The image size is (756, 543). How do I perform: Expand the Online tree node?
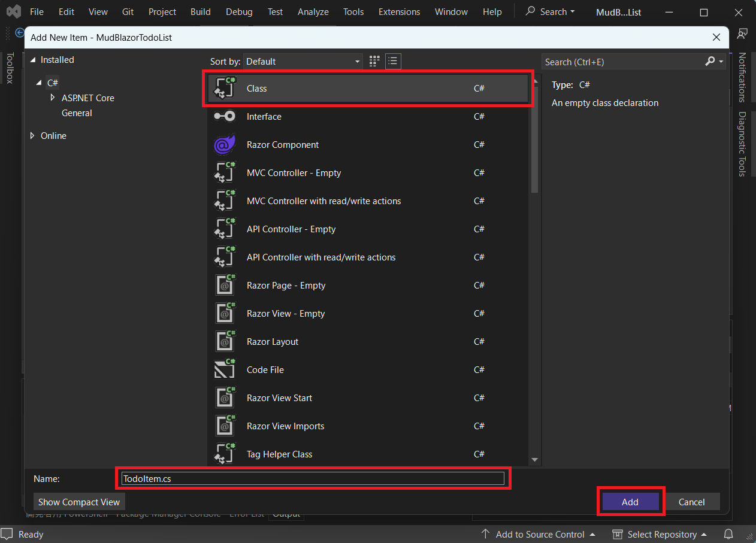click(32, 136)
